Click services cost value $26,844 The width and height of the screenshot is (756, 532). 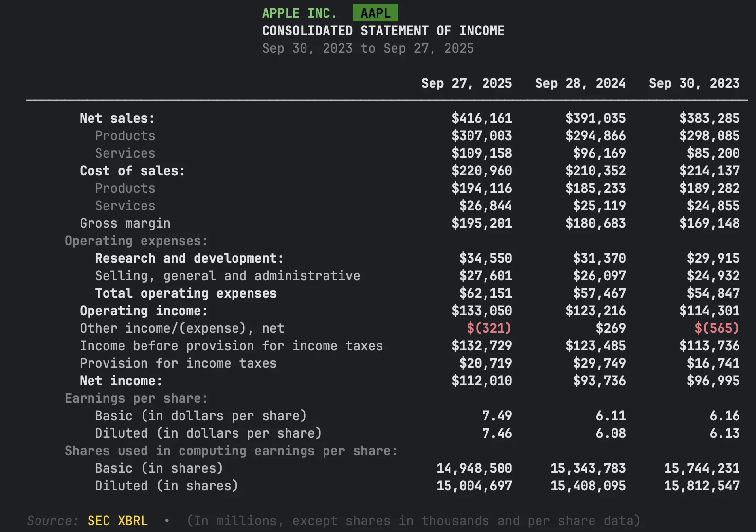coord(486,206)
